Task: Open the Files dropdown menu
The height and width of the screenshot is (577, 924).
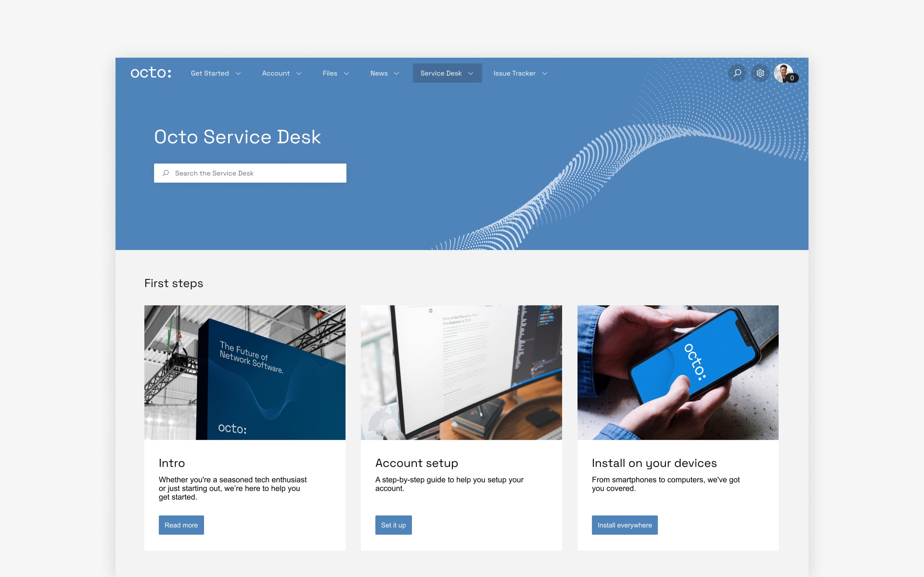Action: [x=335, y=73]
